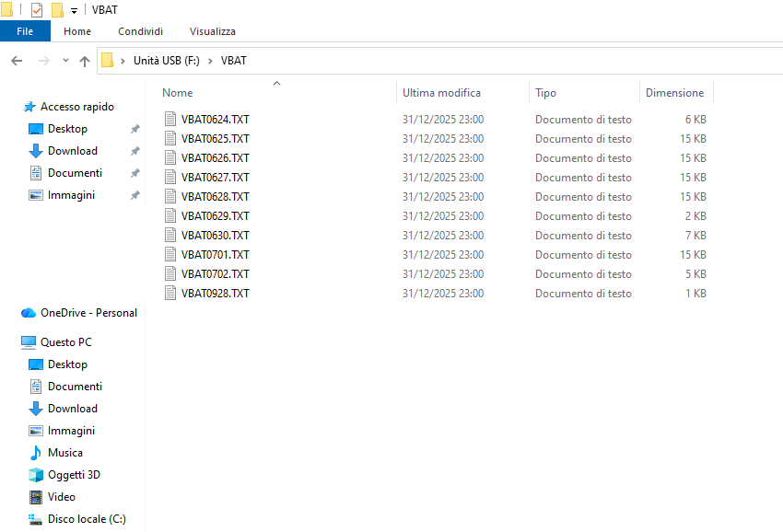783x532 pixels.
Task: Open Immagini under Accesso rapido
Action: 71,195
